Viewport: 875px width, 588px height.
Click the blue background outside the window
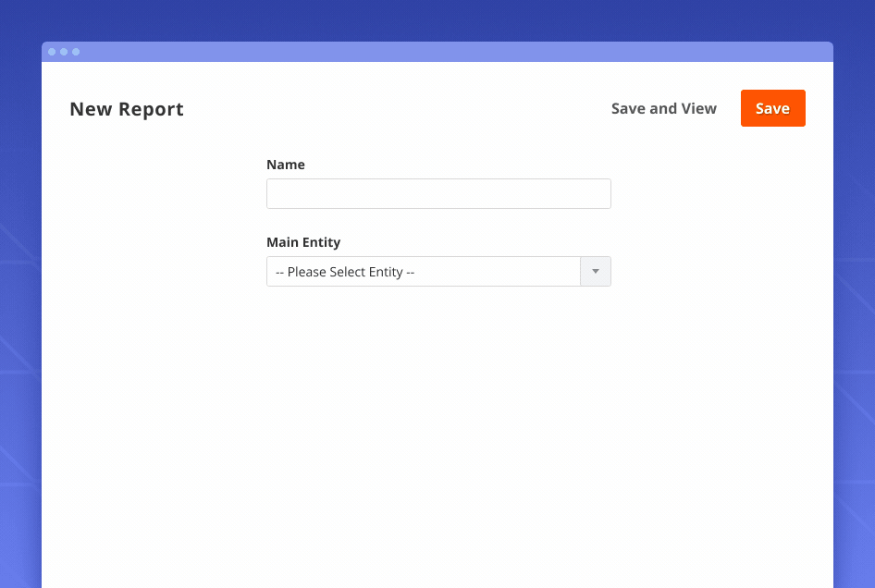coord(18,277)
